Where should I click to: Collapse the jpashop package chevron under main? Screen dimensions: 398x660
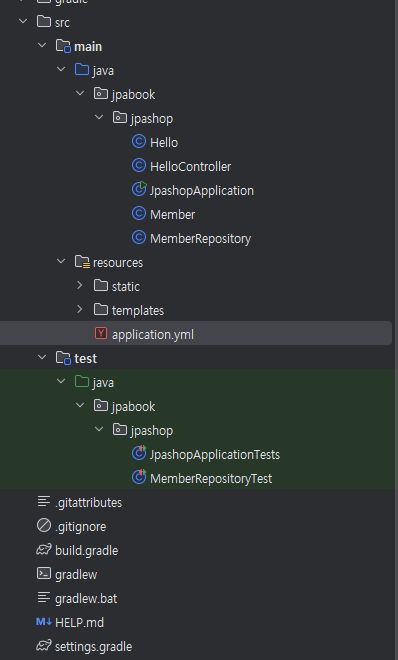(x=99, y=117)
